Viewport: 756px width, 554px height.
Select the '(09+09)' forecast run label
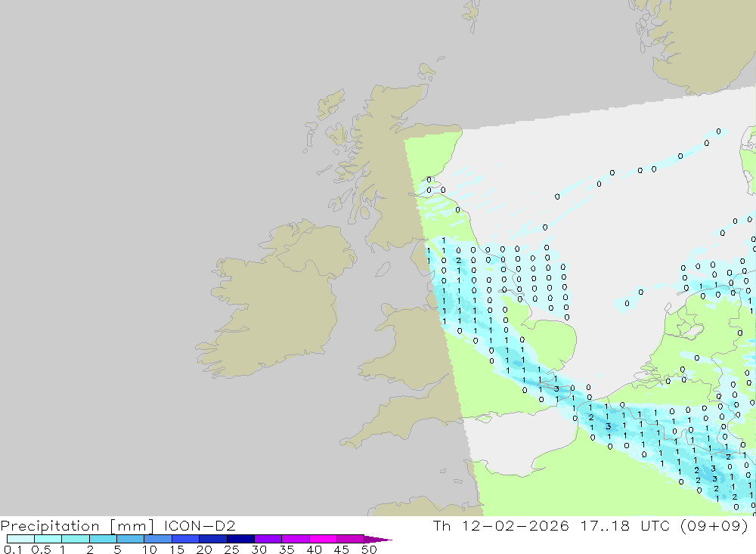pos(714,525)
